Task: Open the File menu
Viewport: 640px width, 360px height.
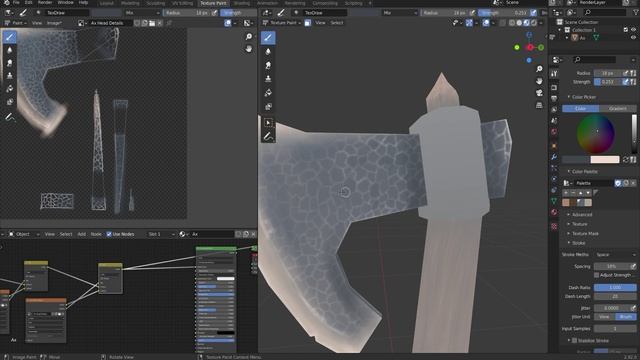Action: (x=16, y=2)
